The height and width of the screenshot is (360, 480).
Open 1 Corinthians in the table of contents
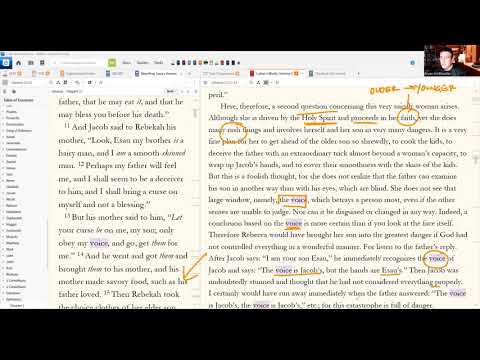(16, 281)
